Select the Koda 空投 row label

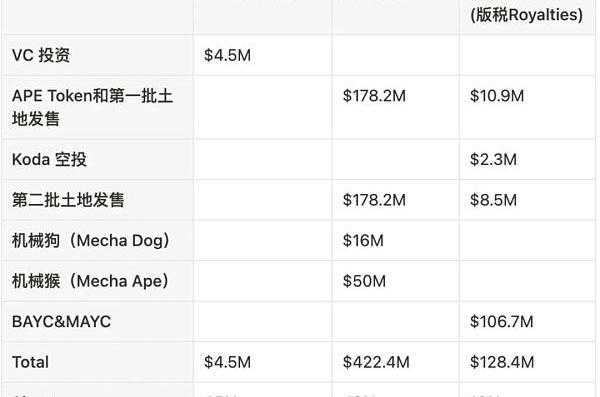[49, 160]
